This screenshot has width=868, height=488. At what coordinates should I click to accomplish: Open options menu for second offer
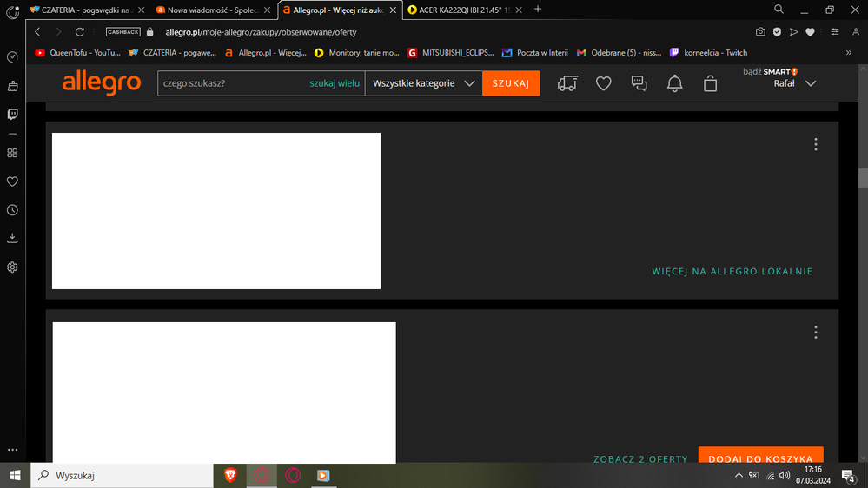(815, 333)
